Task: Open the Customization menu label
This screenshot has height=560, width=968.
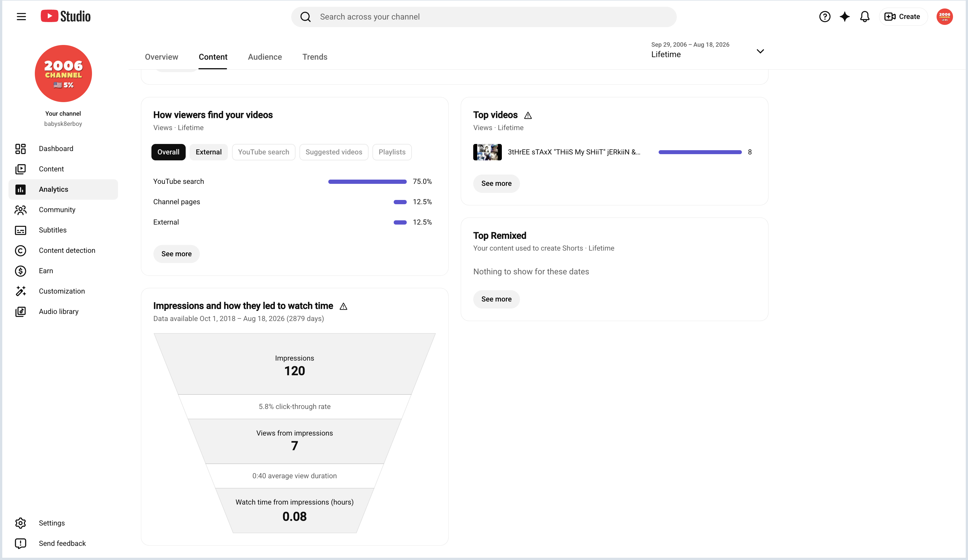Action: tap(62, 291)
